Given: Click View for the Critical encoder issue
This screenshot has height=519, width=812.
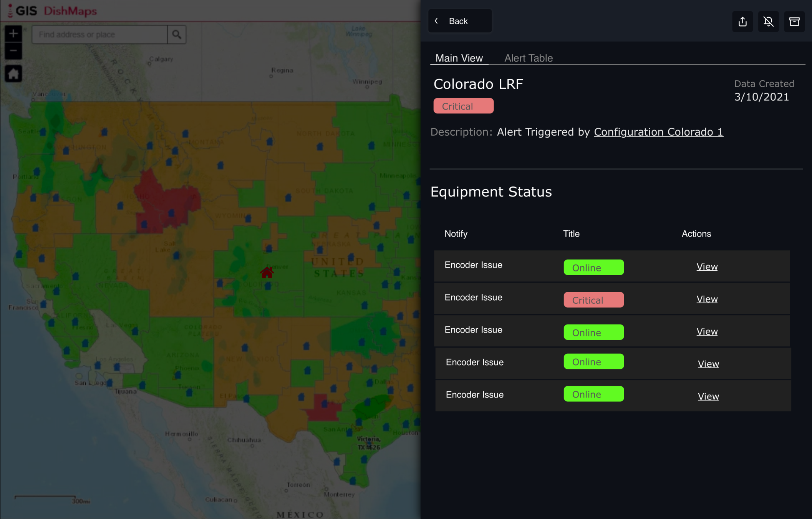Looking at the screenshot, I should coord(707,299).
